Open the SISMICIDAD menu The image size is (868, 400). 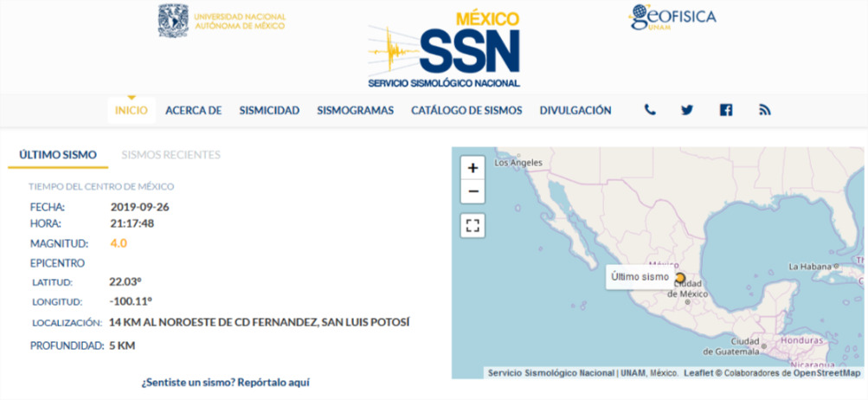[x=269, y=110]
